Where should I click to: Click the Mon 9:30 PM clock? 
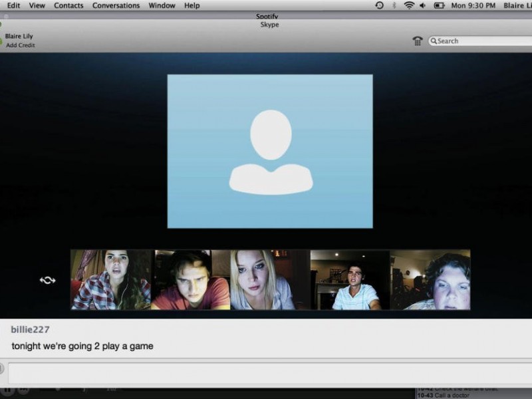point(473,5)
